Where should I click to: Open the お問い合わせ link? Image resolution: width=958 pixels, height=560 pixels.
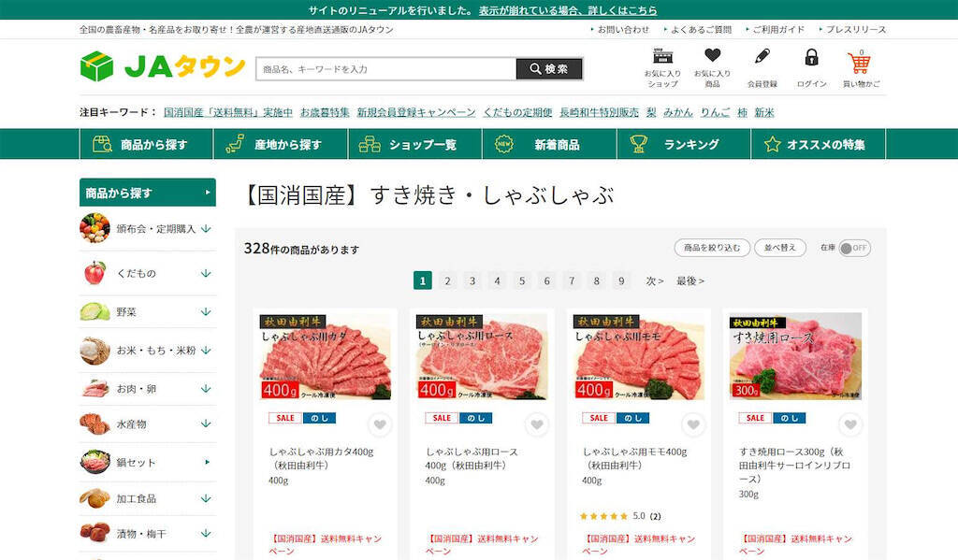tap(623, 29)
